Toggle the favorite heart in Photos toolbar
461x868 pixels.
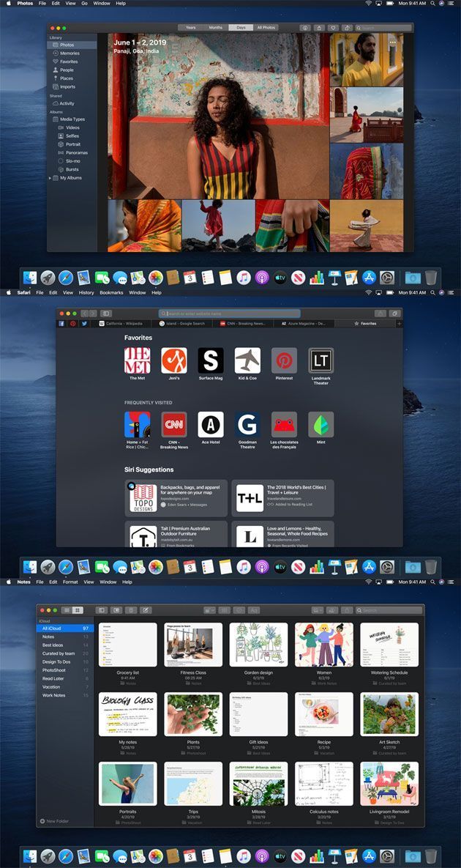point(333,28)
